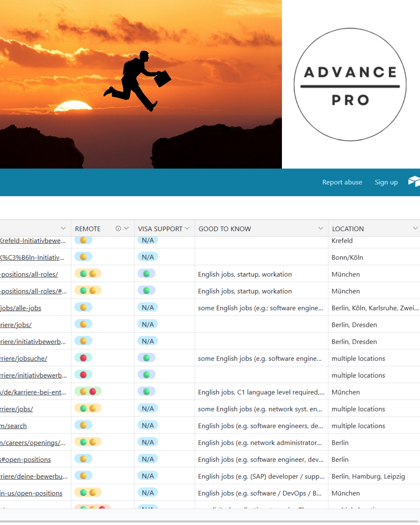
Task: Open the VISA SUPPORT column dropdown
Action: tap(187, 229)
